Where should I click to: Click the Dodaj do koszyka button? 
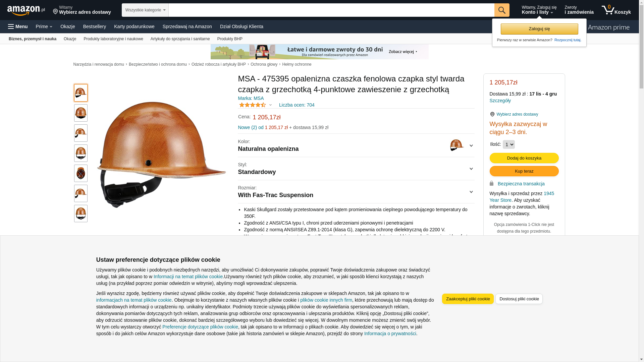point(524,158)
